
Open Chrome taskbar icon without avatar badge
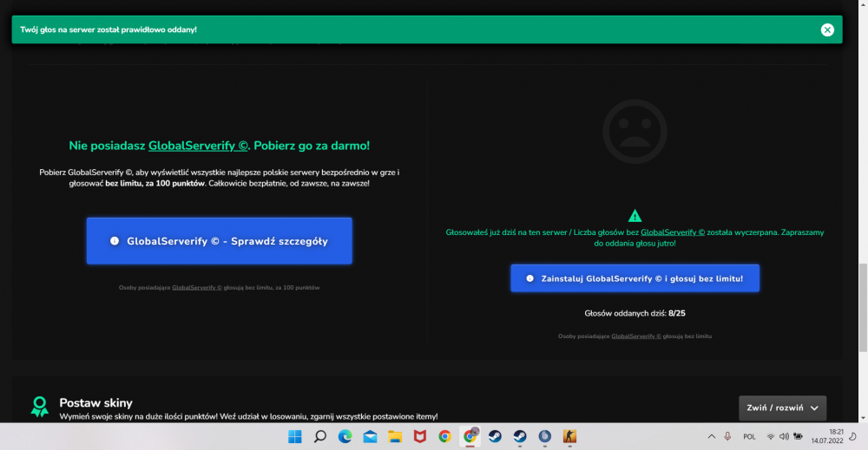point(444,437)
